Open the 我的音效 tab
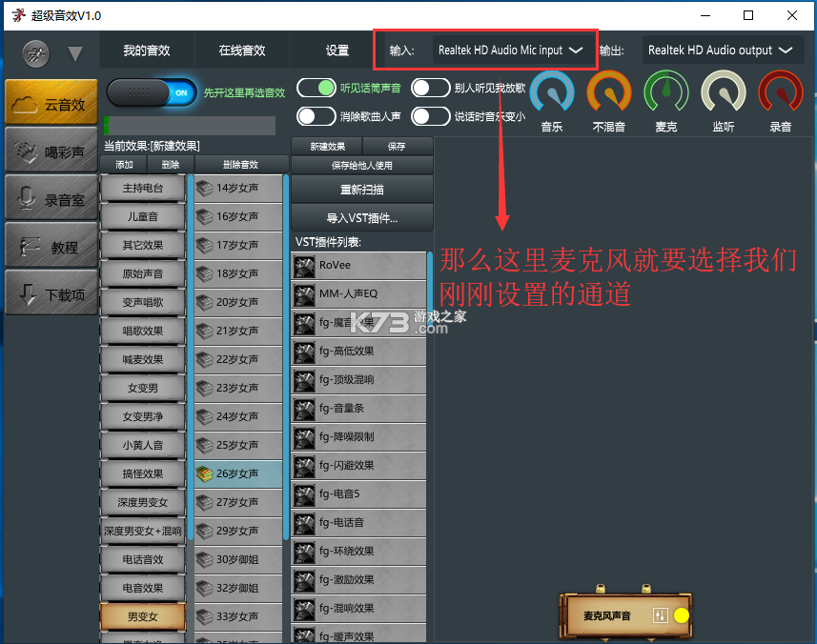817x644 pixels. coord(147,50)
